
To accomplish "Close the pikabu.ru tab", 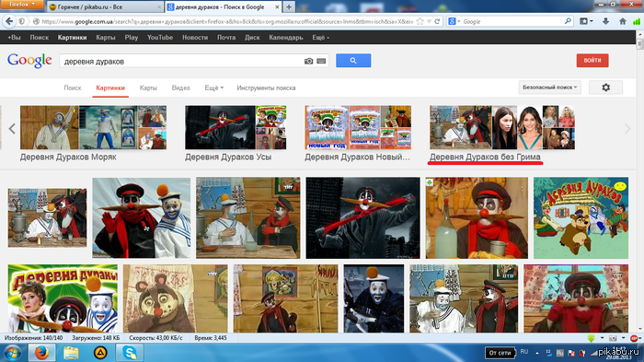I will coord(159,7).
